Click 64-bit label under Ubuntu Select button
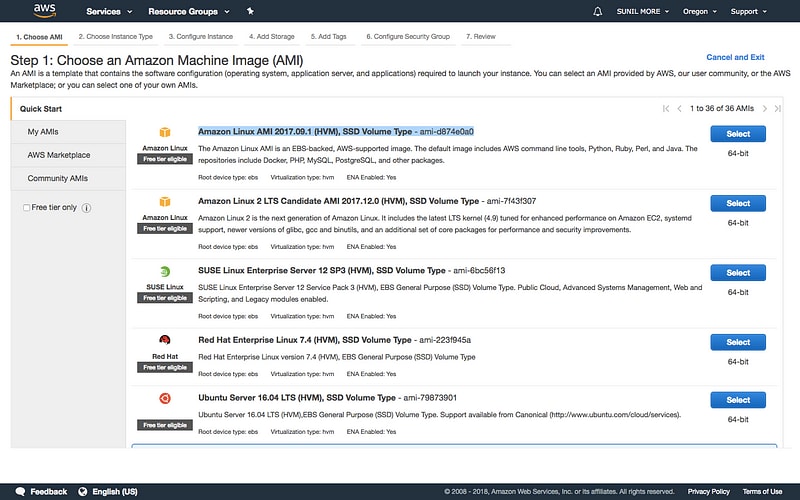 [738, 419]
